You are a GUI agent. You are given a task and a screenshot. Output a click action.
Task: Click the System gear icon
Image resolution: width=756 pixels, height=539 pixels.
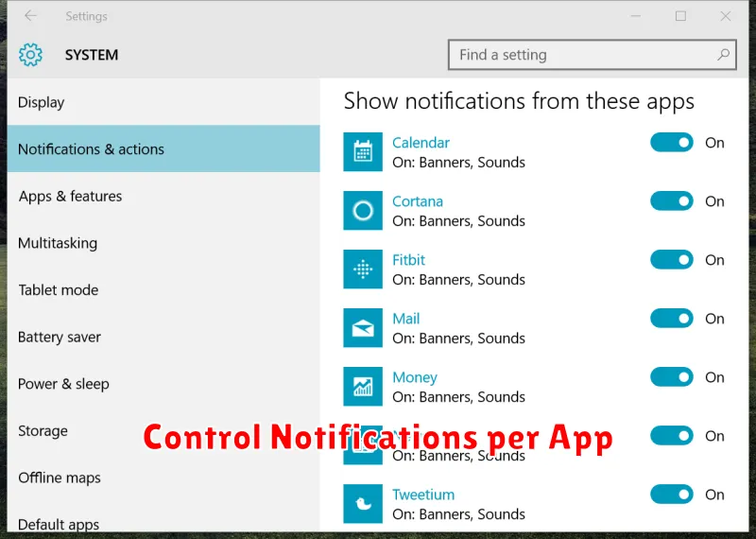coord(30,55)
